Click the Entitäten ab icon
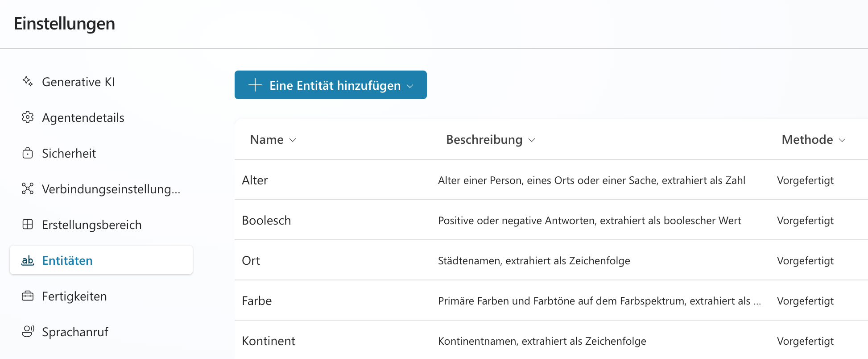Viewport: 868px width, 359px height. (27, 260)
